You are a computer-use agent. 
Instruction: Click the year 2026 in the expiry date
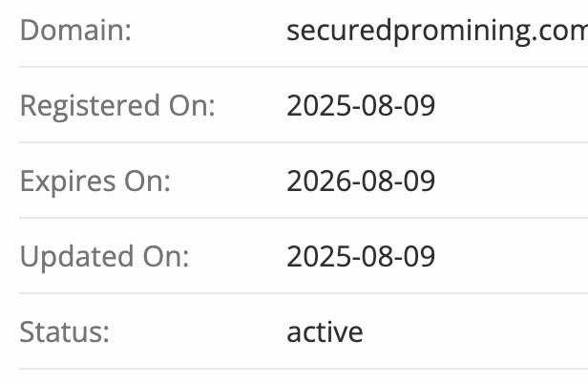tap(316, 181)
